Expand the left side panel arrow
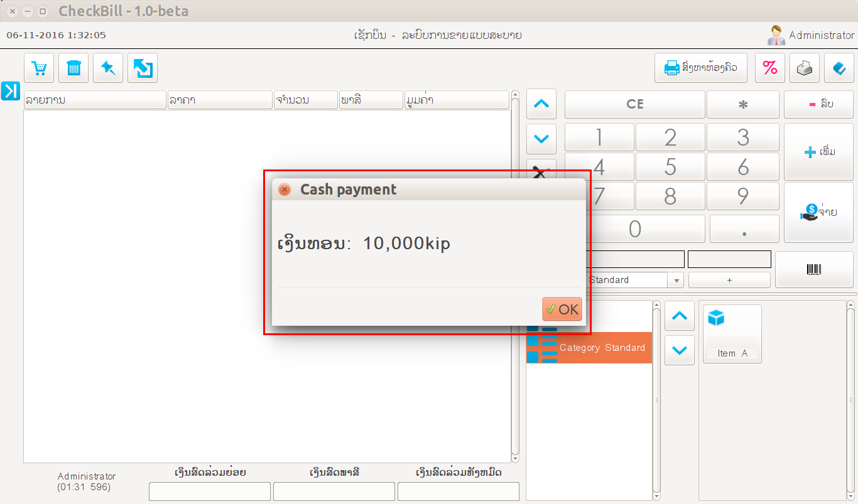The height and width of the screenshot is (504, 858). click(x=11, y=91)
